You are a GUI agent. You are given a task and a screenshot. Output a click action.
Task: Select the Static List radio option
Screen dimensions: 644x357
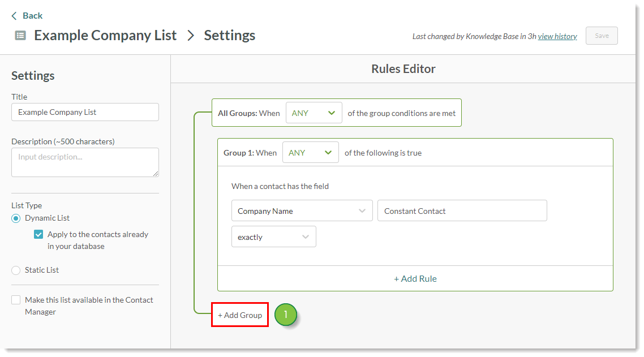click(16, 270)
